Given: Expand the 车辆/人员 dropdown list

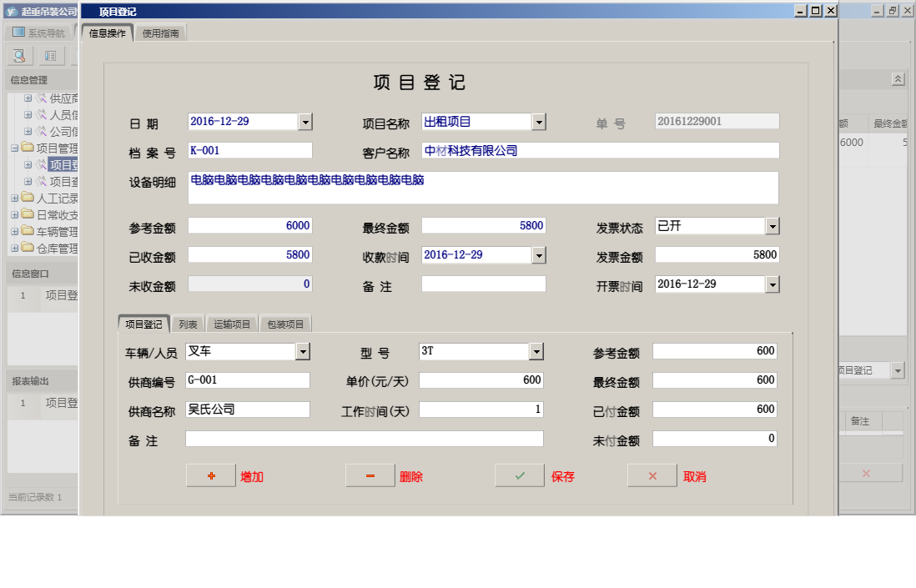Looking at the screenshot, I should (x=303, y=352).
